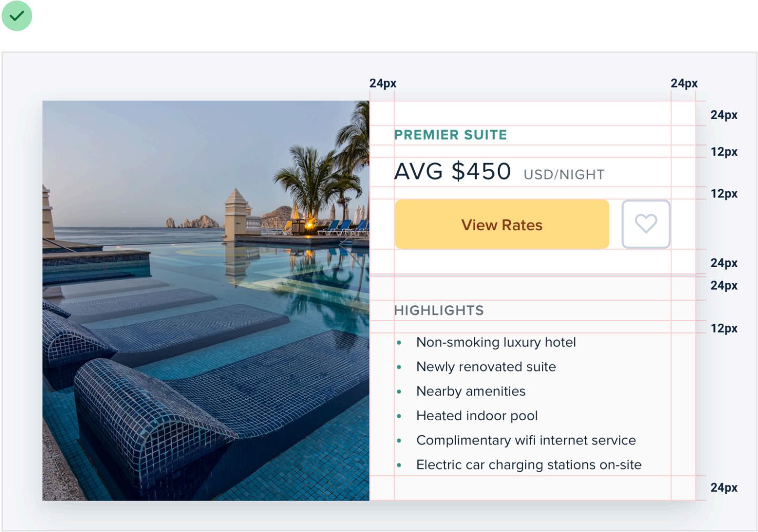Favorite the suite with the heart icon
The width and height of the screenshot is (758, 532).
click(646, 224)
